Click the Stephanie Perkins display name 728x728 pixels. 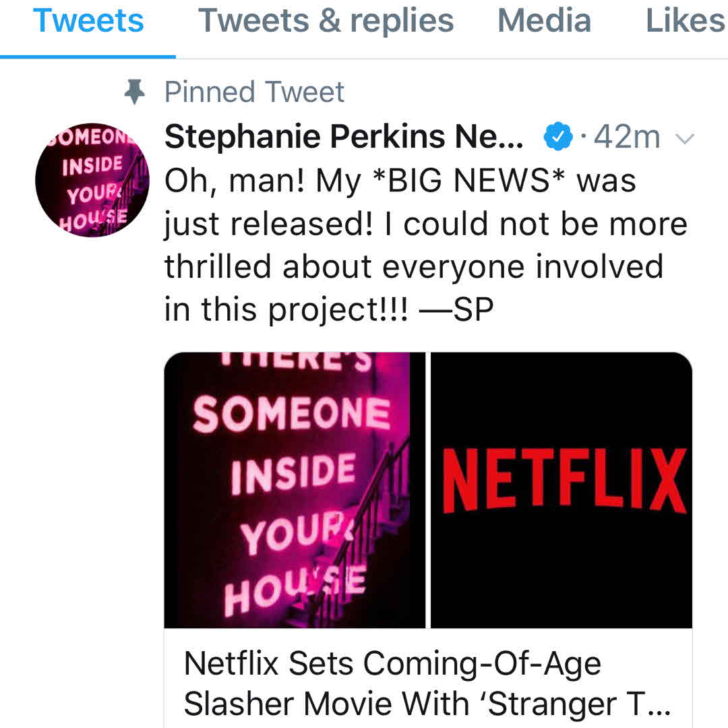(344, 138)
